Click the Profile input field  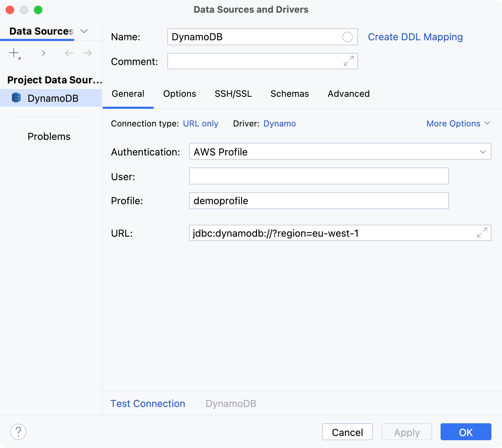(x=318, y=201)
